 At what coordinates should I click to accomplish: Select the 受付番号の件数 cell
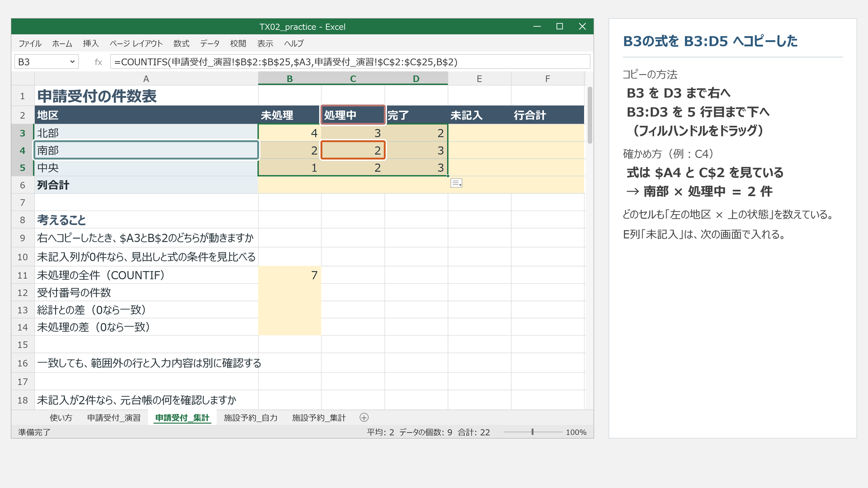pos(146,292)
